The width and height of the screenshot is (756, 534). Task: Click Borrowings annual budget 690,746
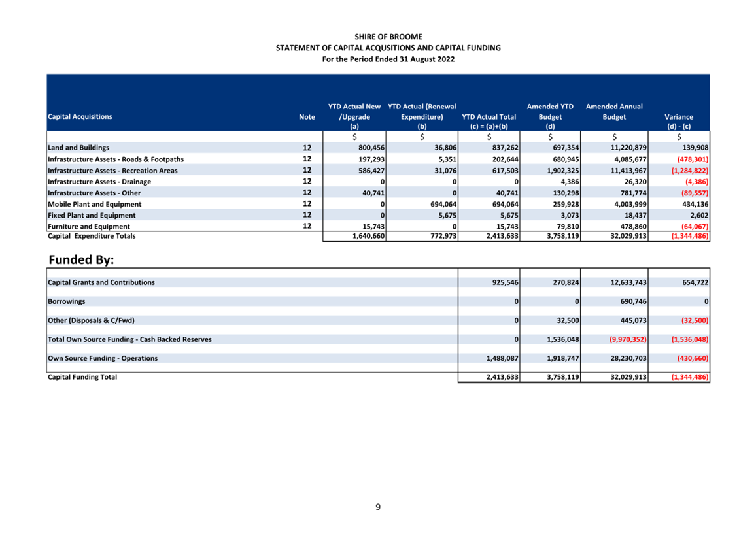click(x=634, y=302)
